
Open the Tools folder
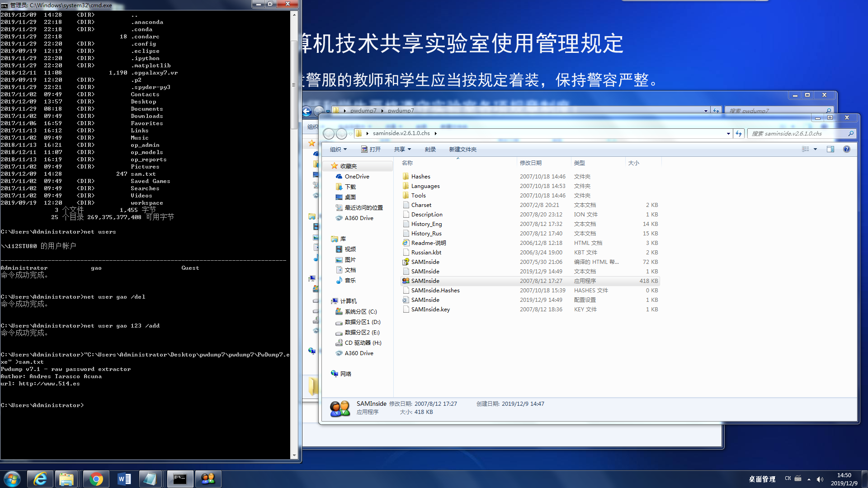tap(419, 195)
